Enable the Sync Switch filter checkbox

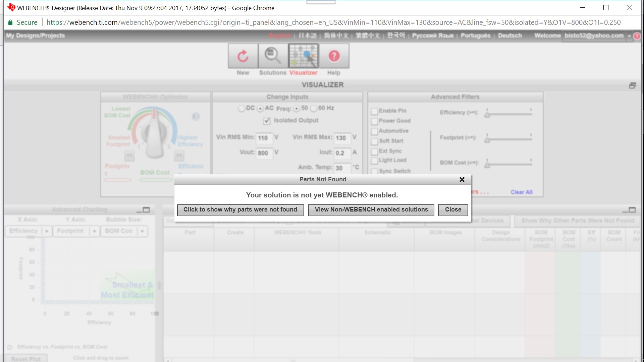[x=374, y=172]
